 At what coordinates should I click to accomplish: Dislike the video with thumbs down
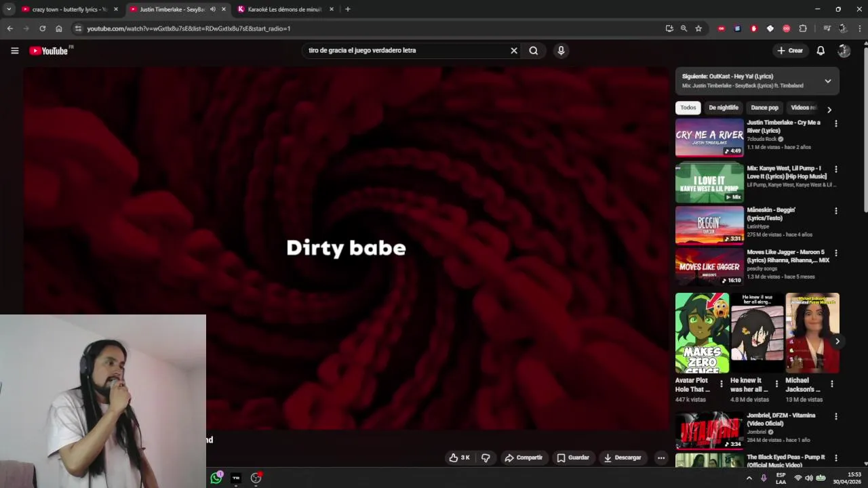point(486,457)
